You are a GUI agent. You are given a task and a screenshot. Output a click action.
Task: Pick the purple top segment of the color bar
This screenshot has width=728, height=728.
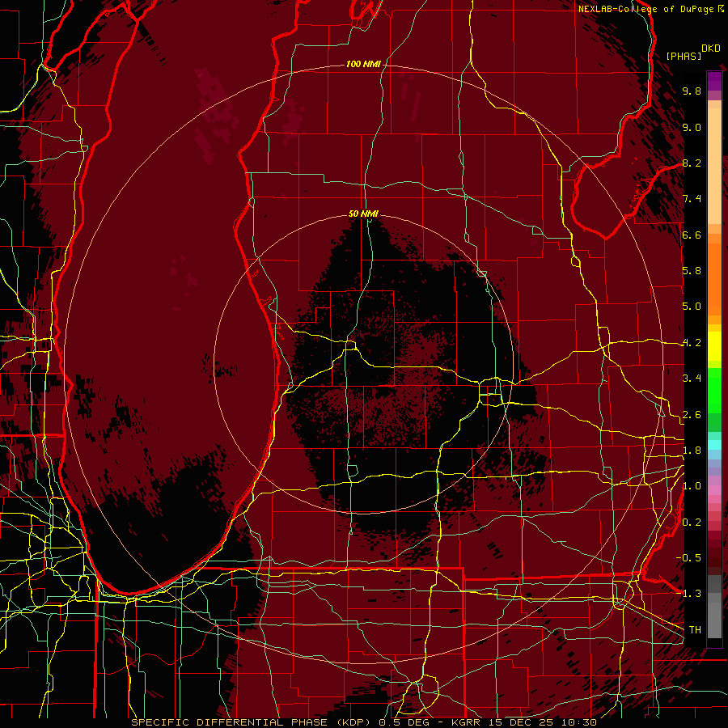(714, 82)
